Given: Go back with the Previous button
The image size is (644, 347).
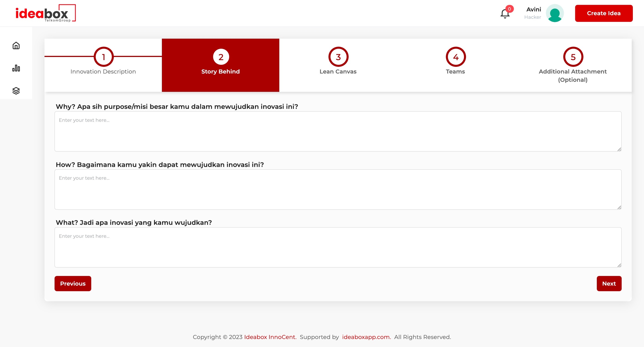Looking at the screenshot, I should (x=73, y=284).
